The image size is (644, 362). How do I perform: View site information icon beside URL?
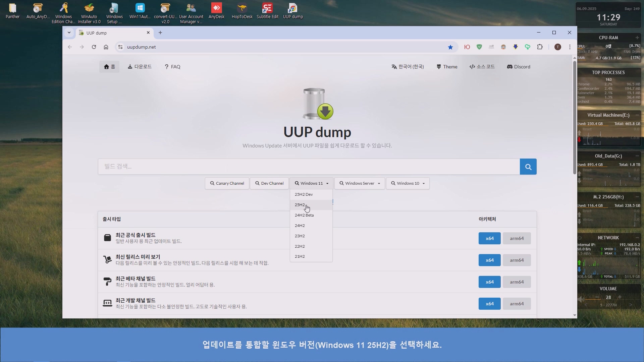(x=120, y=47)
